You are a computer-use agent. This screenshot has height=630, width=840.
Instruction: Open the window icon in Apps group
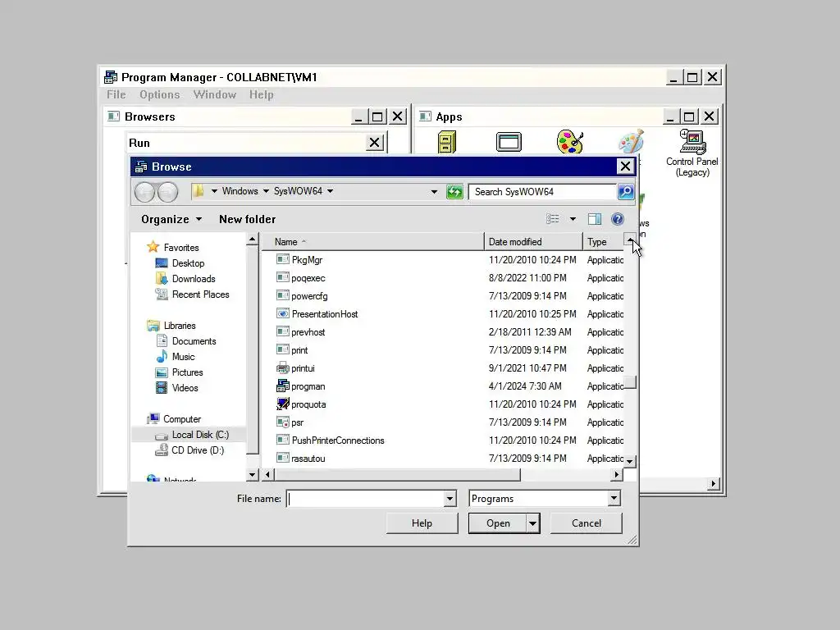509,142
